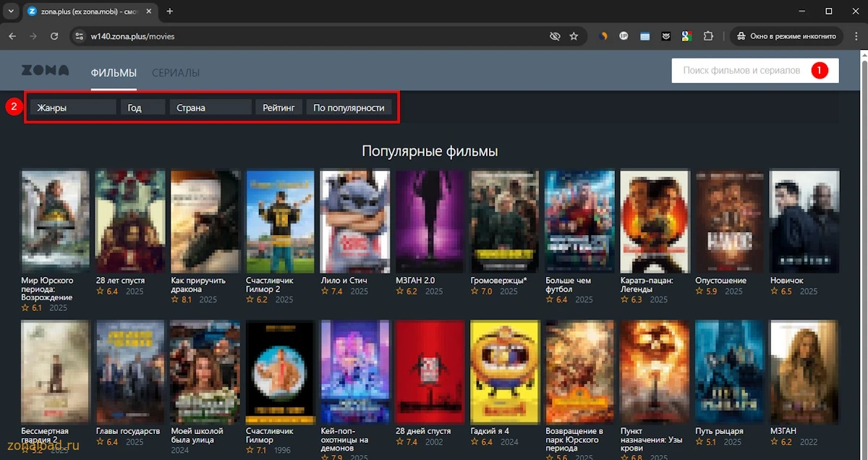Click the title link Как приручить дракона
Image resolution: width=868 pixels, height=460 pixels.
click(x=198, y=285)
